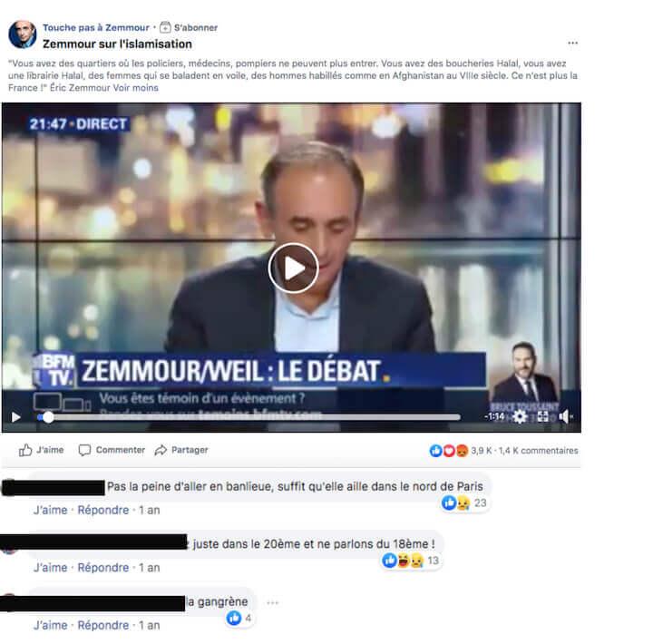Open video settings gear icon
Image resolution: width=653 pixels, height=644 pixels.
coord(520,416)
